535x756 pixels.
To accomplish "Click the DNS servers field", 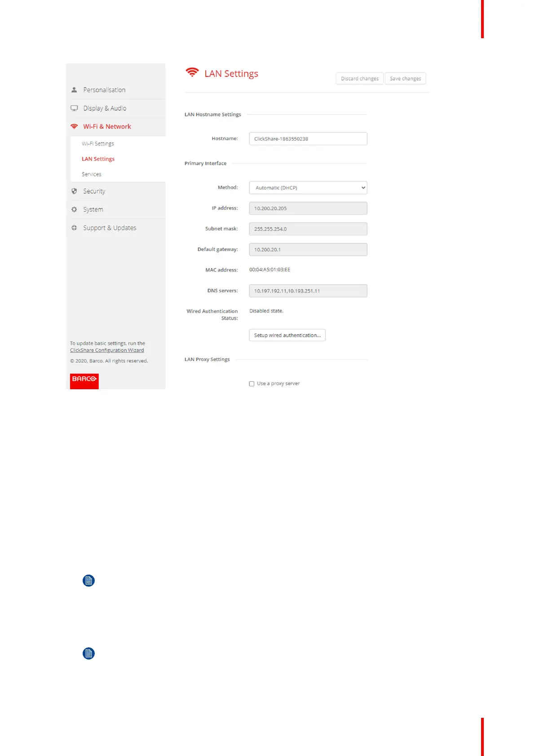I will tap(308, 291).
